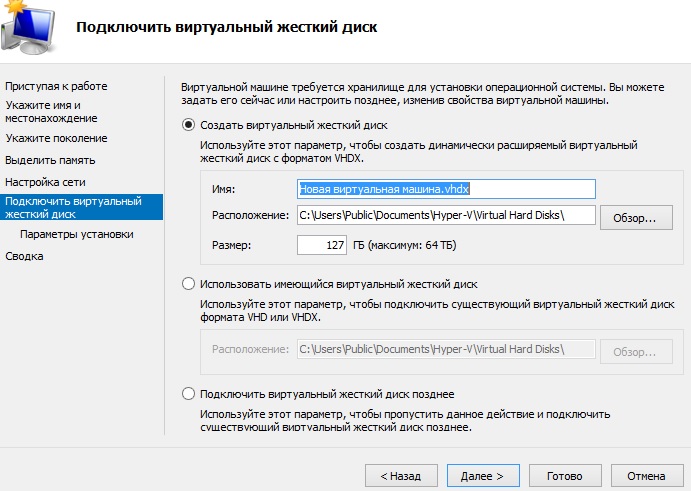Cancel wizard with 'Отмена' button
The width and height of the screenshot is (691, 491).
coord(647,476)
